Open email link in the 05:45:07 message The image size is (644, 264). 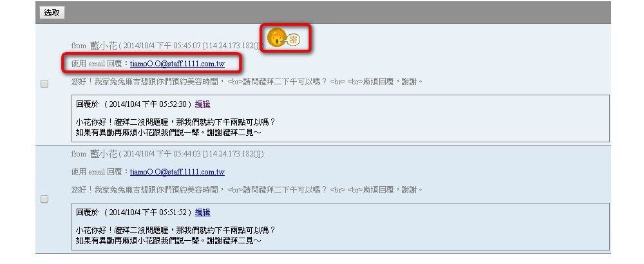(x=178, y=64)
